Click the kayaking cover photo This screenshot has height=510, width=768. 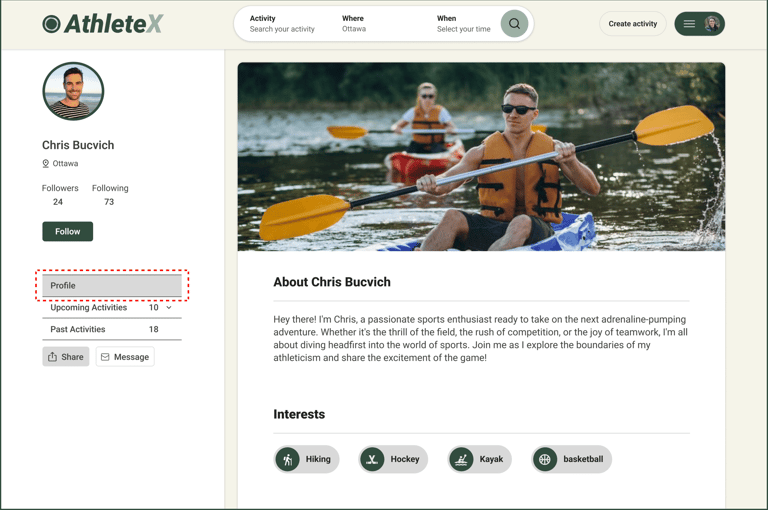(x=481, y=157)
